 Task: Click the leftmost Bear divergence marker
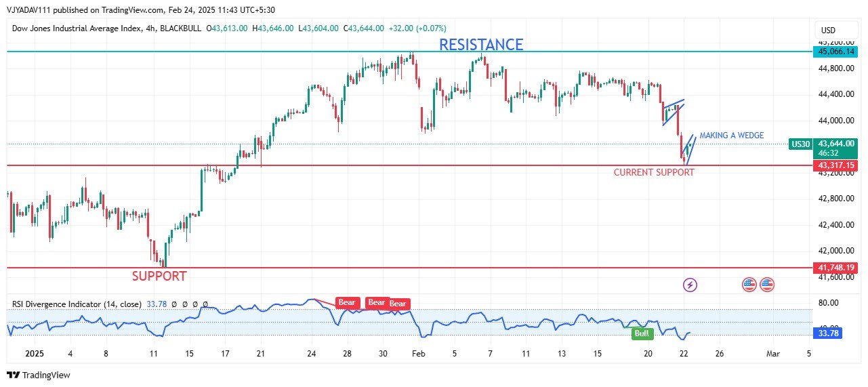coord(347,303)
